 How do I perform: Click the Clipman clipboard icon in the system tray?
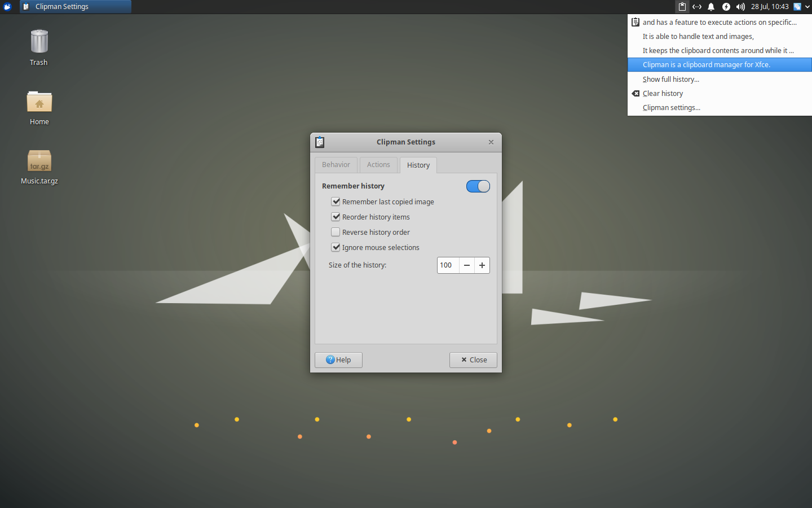click(682, 6)
